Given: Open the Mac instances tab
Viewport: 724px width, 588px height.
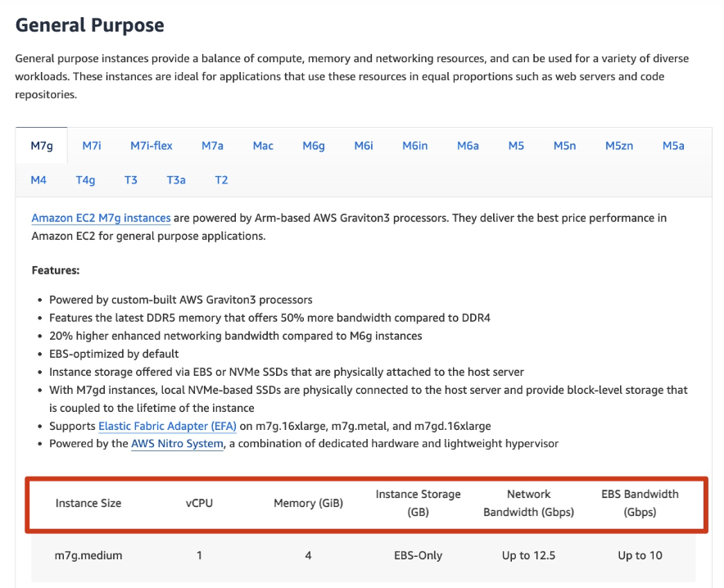Looking at the screenshot, I should point(263,146).
